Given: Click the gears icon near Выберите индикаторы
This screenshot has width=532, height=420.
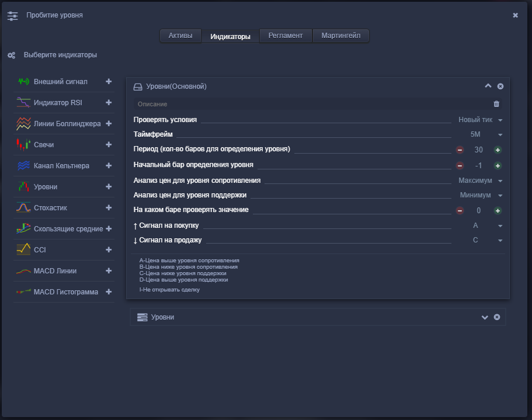Looking at the screenshot, I should point(12,55).
